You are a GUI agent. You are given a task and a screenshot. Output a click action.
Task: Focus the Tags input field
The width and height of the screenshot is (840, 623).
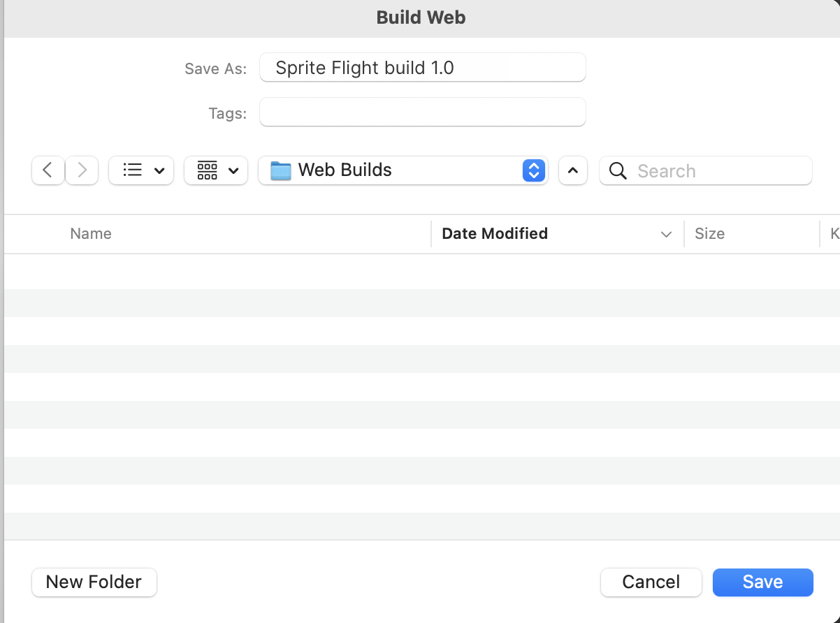tap(422, 112)
